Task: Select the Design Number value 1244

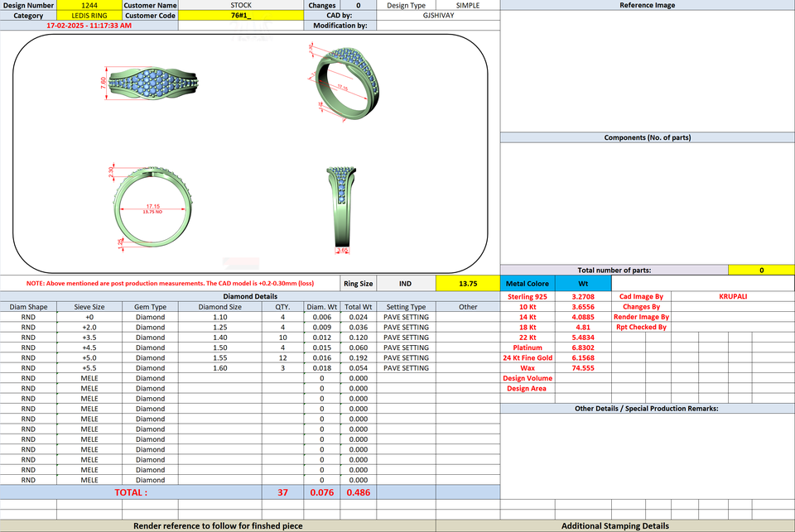Action: [x=89, y=5]
